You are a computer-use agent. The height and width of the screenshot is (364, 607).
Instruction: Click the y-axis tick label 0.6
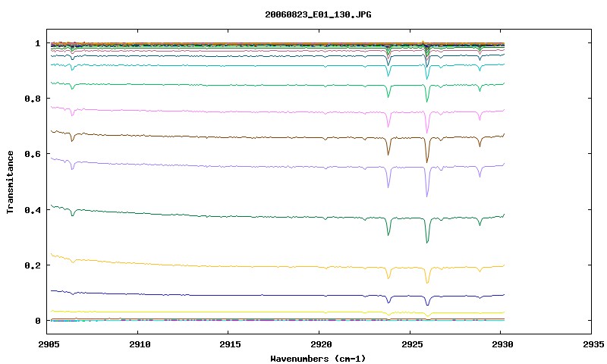tap(33, 154)
